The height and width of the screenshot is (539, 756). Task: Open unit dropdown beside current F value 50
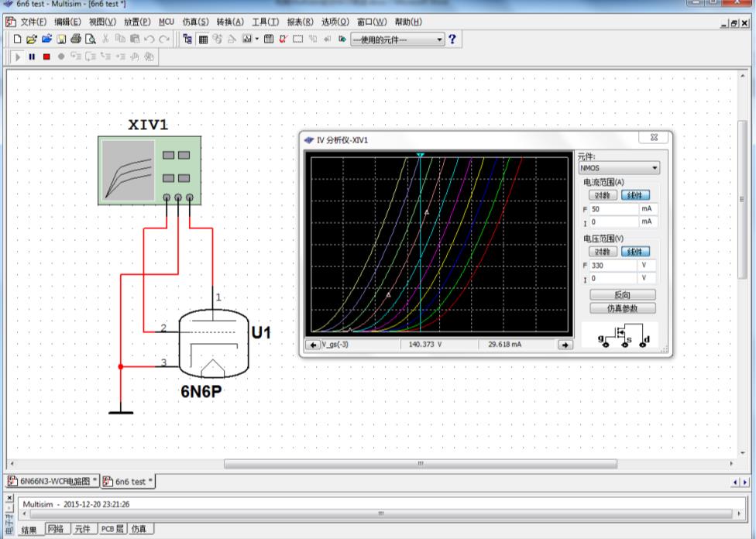point(647,209)
